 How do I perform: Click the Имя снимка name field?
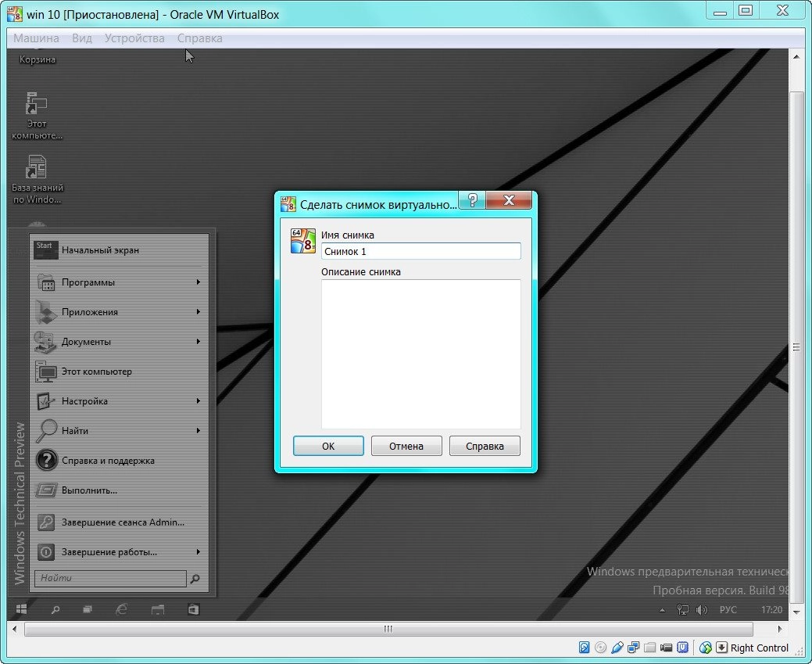(421, 251)
